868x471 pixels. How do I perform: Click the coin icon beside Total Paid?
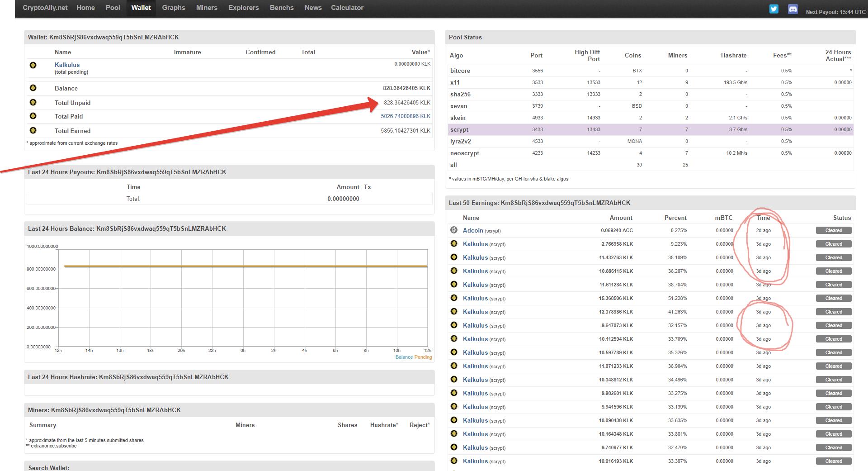pyautogui.click(x=33, y=116)
